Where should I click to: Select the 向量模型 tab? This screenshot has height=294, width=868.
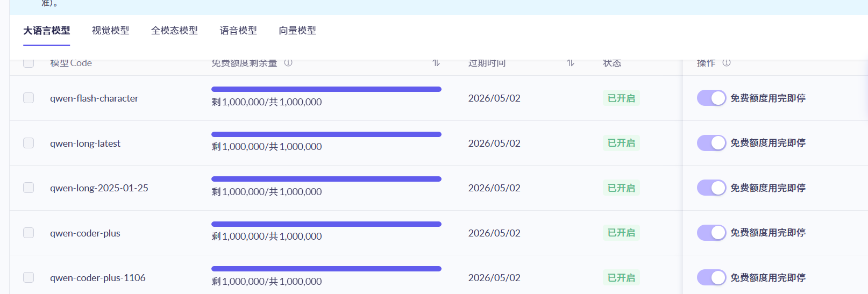[x=297, y=31]
